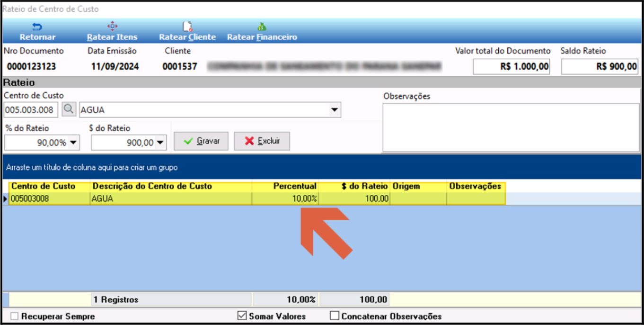Enable Recuperar Sempre checkbox
The image size is (644, 325).
15,316
